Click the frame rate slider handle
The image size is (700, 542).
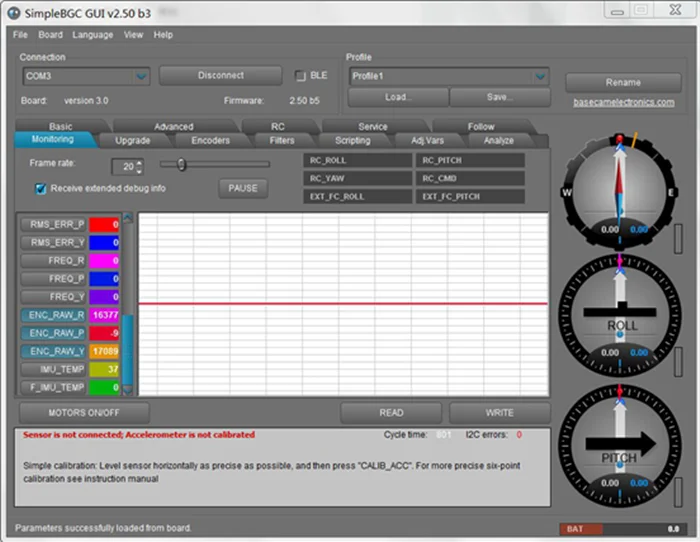click(x=181, y=165)
